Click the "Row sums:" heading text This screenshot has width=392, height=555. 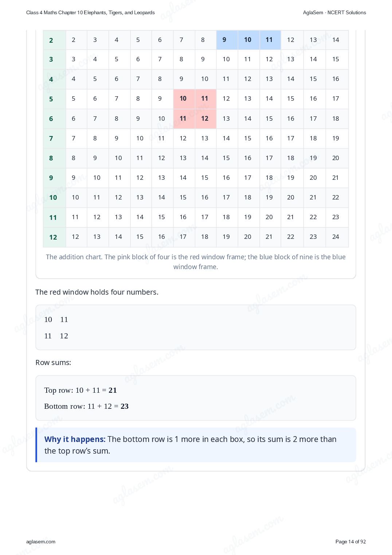click(x=53, y=362)
